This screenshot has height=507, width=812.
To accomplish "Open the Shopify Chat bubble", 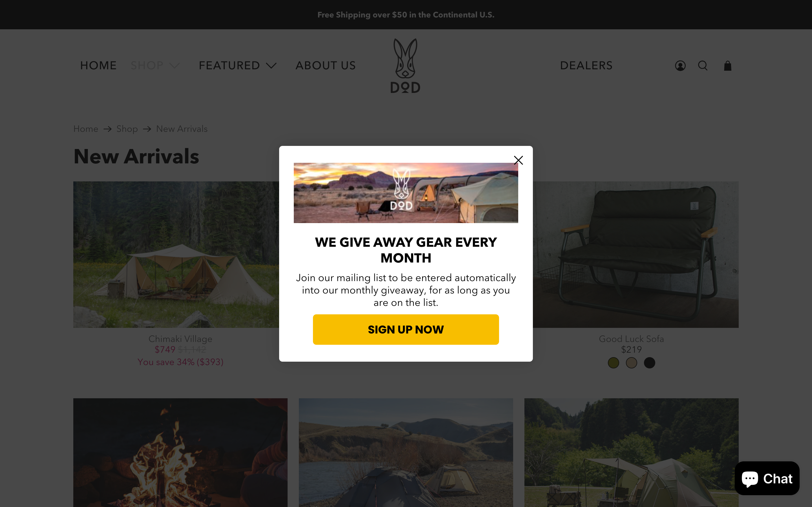I will (767, 478).
